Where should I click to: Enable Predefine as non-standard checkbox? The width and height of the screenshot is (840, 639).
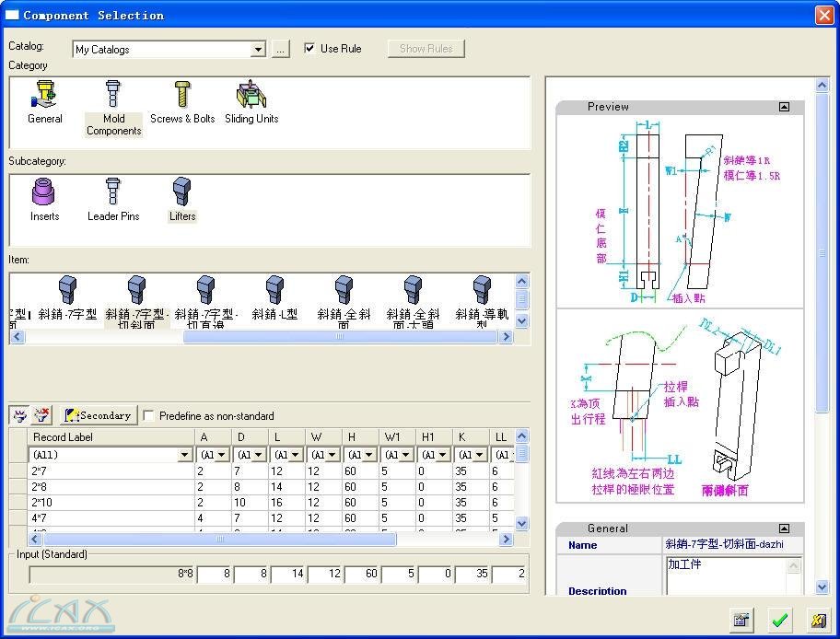(x=149, y=416)
